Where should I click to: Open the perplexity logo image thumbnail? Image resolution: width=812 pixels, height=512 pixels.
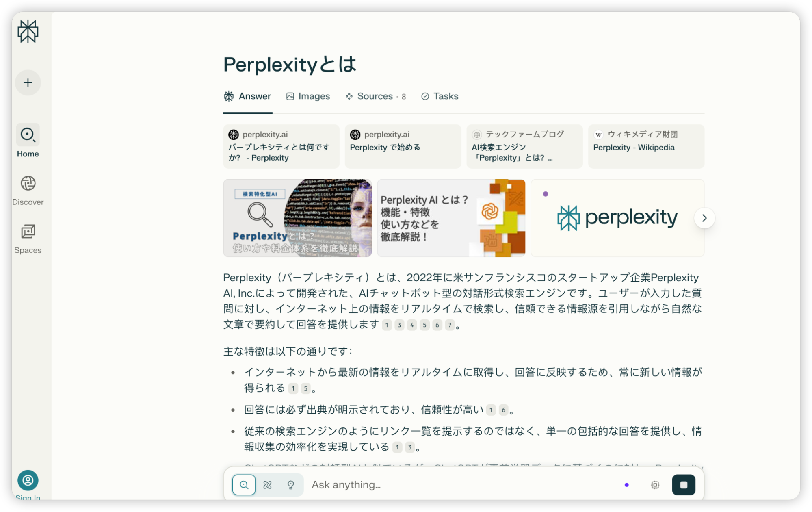tap(617, 218)
